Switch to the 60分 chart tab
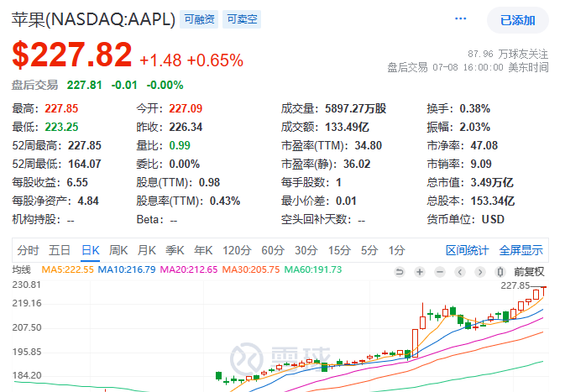 click(x=273, y=250)
